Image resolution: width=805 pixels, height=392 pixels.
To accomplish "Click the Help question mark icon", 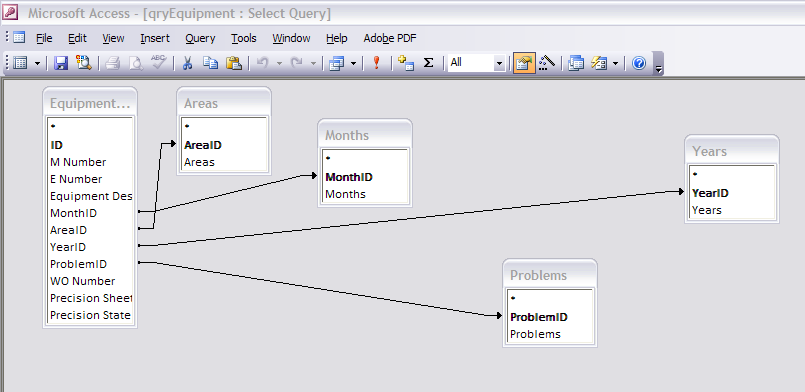I will 639,63.
